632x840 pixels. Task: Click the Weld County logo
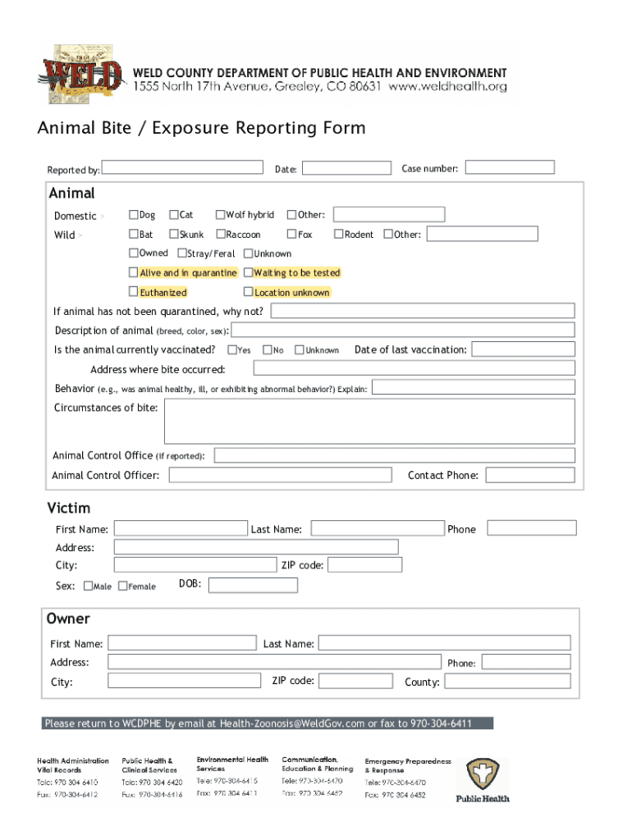click(81, 75)
